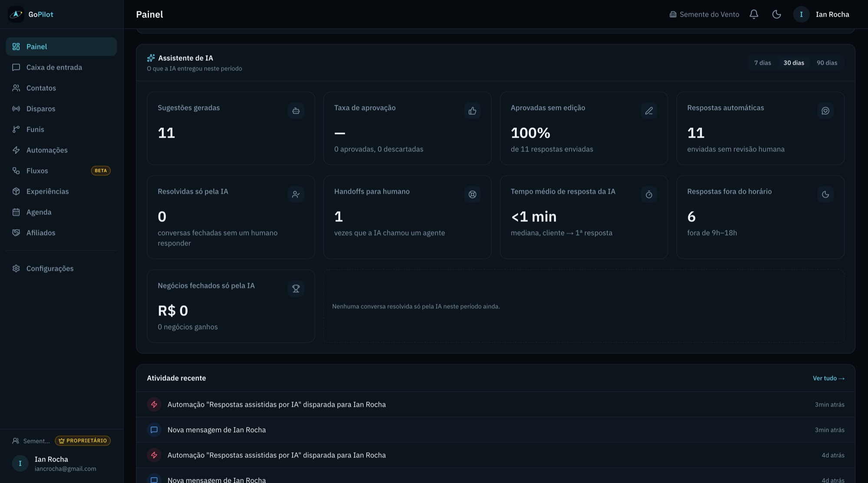The image size is (868, 483).
Task: Click thumbs-up icon on Taxa de aprovação
Action: [472, 111]
